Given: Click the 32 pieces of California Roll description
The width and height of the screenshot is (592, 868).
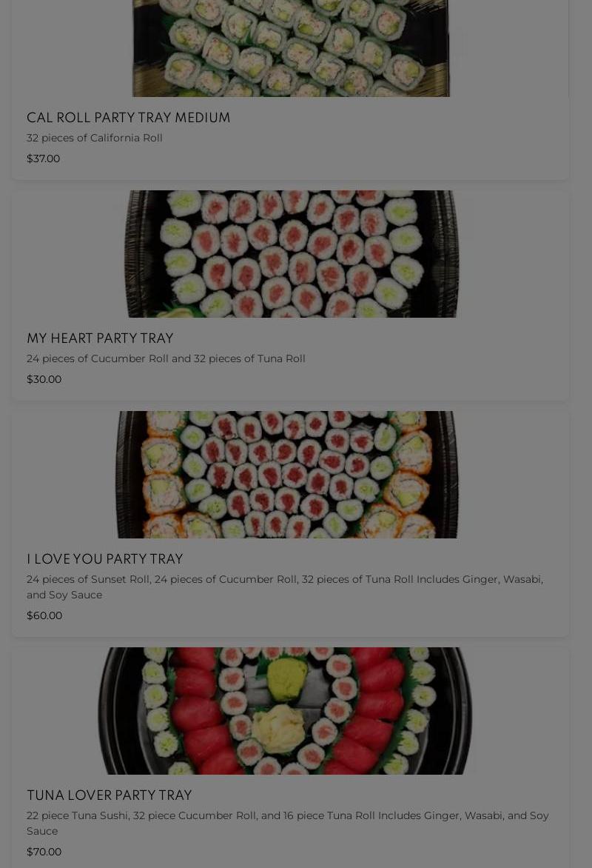Looking at the screenshot, I should pos(95,138).
